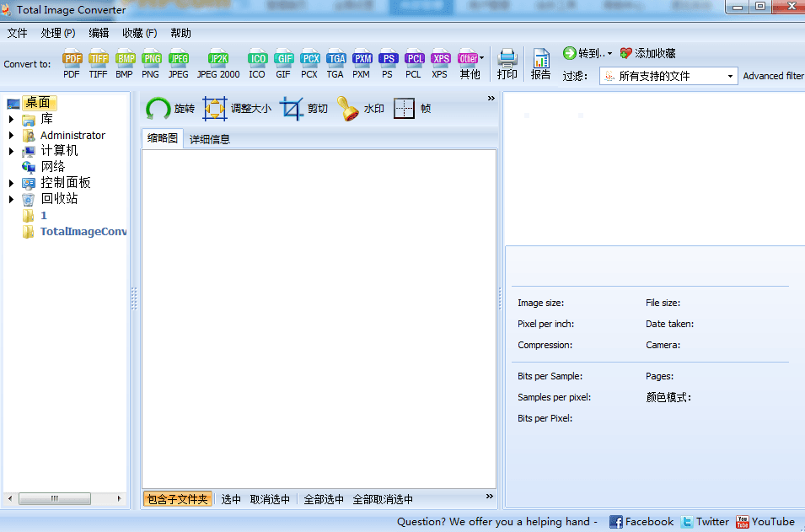Click the Uncheck (取消选中) button

pyautogui.click(x=270, y=499)
